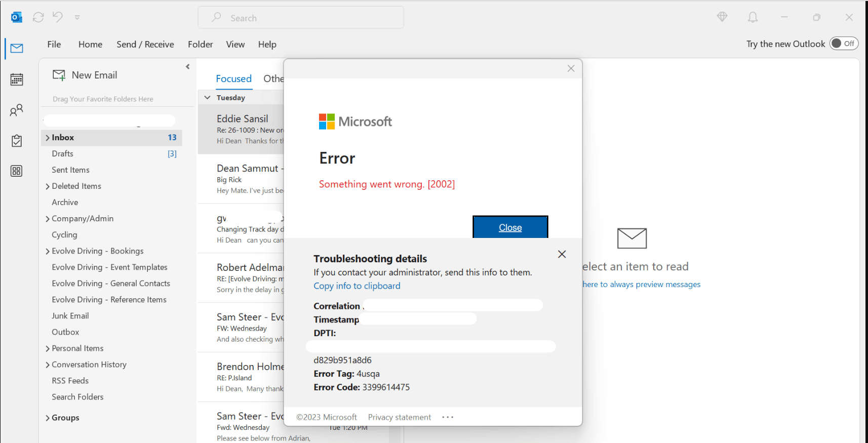Open the notifications bell icon

(753, 17)
